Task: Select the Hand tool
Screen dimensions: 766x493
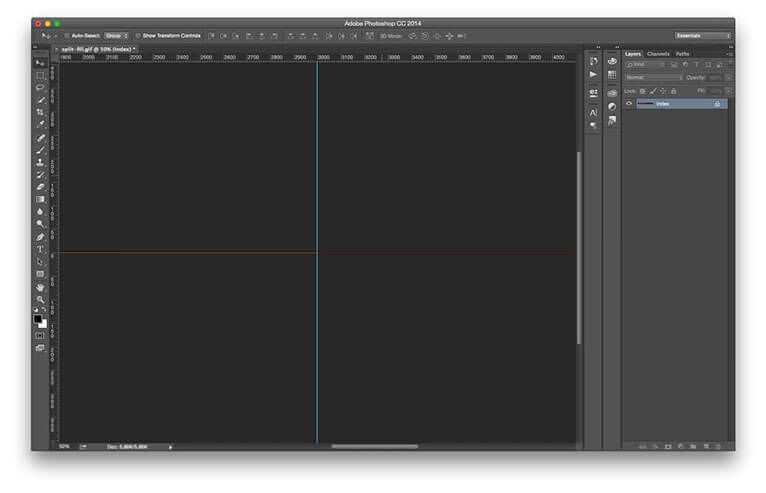Action: point(40,288)
